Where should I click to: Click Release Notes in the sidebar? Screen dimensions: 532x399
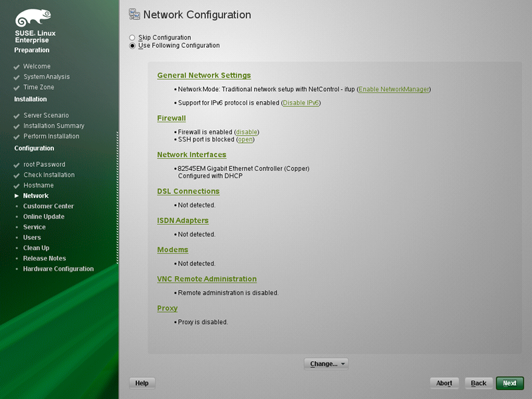45,259
